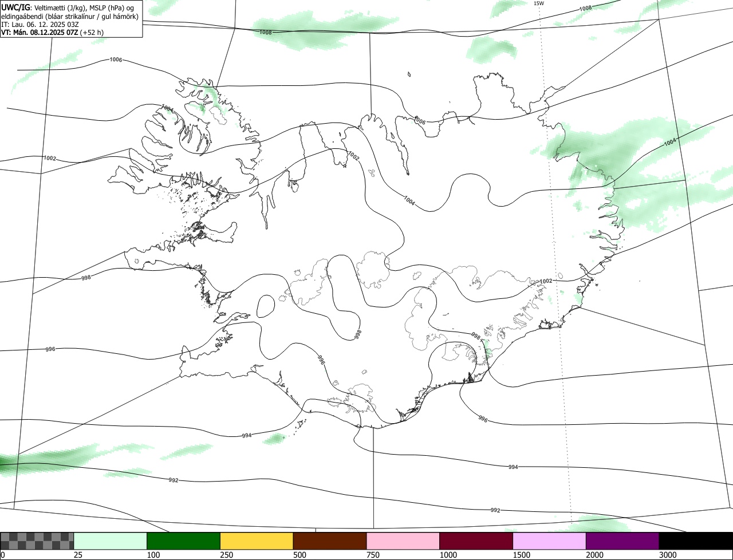The image size is (733, 560).
Task: Click the '1000' legend scale value
Action: 448,555
